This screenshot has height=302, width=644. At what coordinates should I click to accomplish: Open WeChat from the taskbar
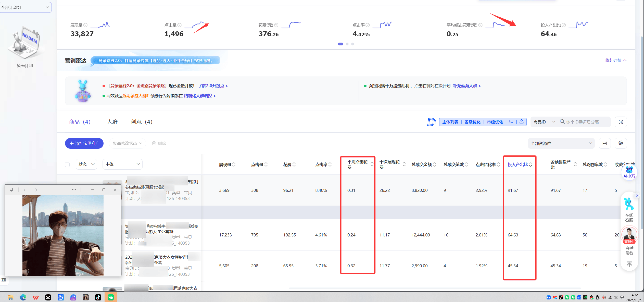tap(110, 297)
